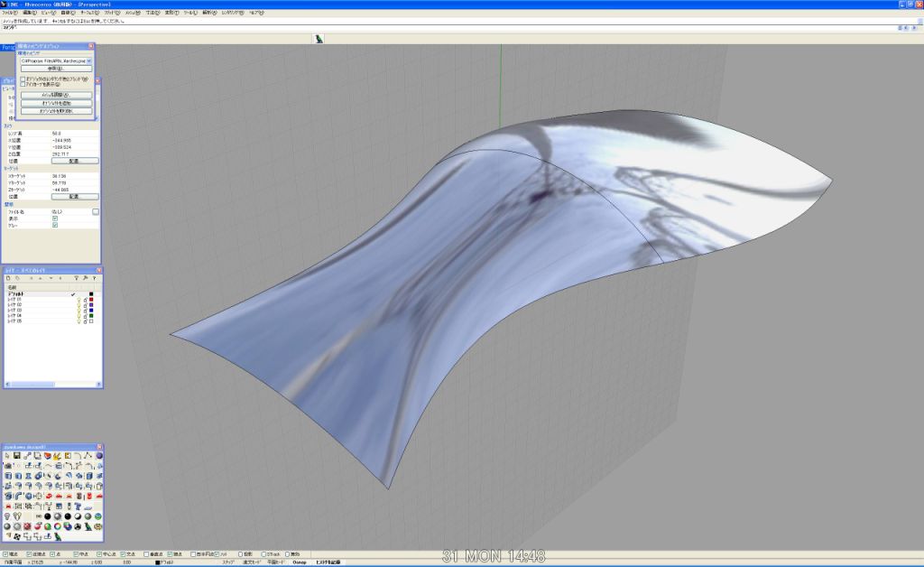Screen dimensions: 924x567
Task: Toggle light bulb visibility of layer 01
Action: 78,300
